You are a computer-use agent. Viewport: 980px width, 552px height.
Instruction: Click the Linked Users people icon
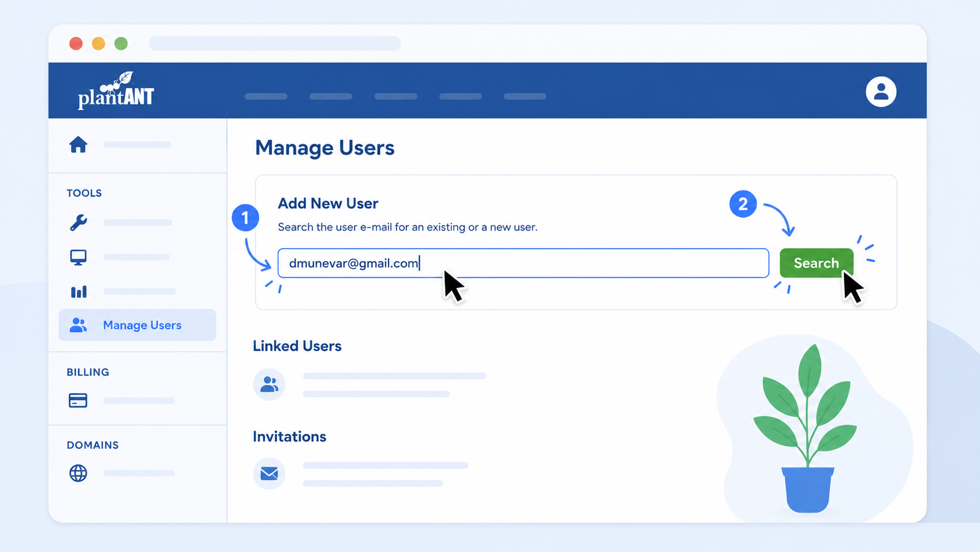pos(269,384)
